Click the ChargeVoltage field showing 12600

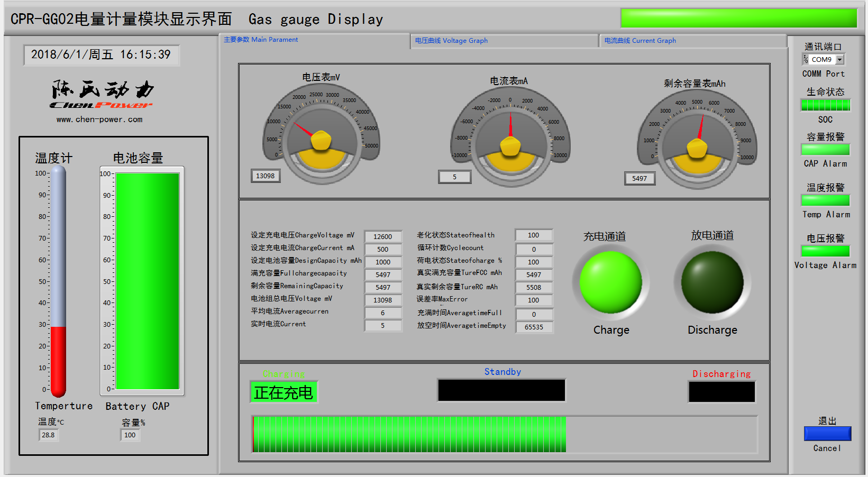coord(383,236)
